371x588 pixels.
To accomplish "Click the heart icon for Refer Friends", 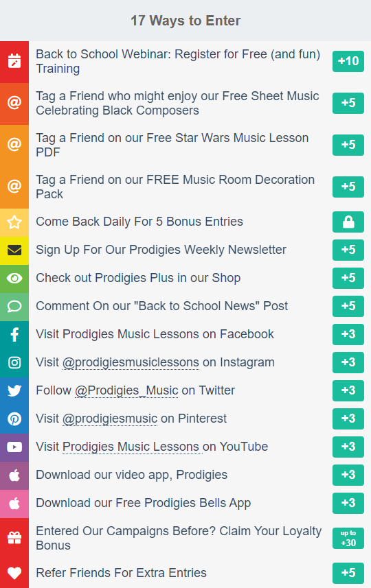I will (x=14, y=573).
